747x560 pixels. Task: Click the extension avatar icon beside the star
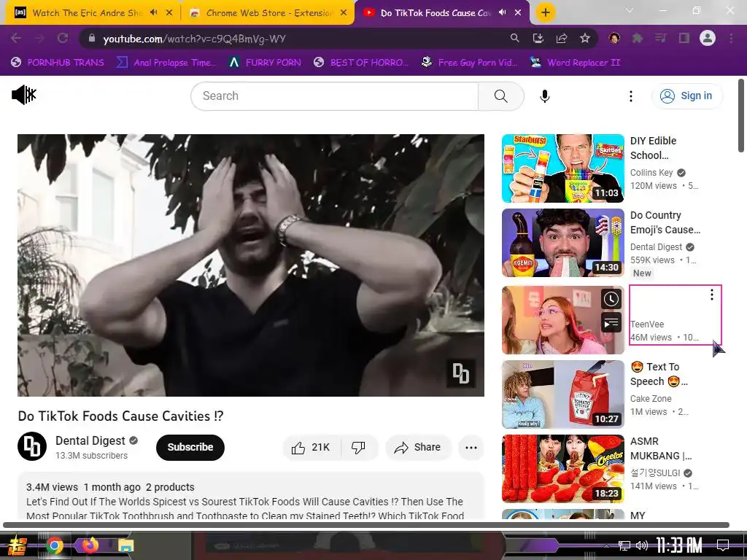click(614, 39)
